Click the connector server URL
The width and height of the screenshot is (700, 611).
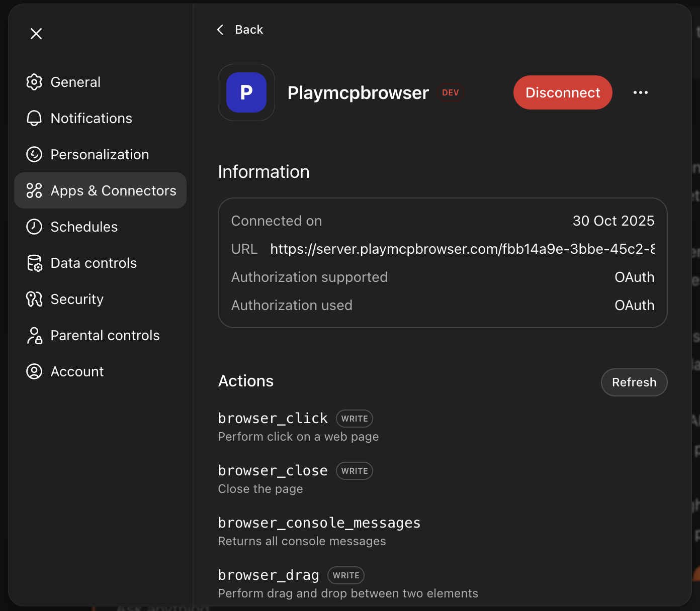[462, 249]
